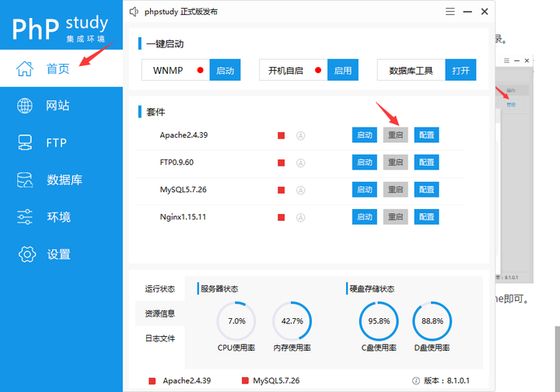This screenshot has height=392, width=560.
Task: Open the FTP sidebar tab
Action: (61, 143)
